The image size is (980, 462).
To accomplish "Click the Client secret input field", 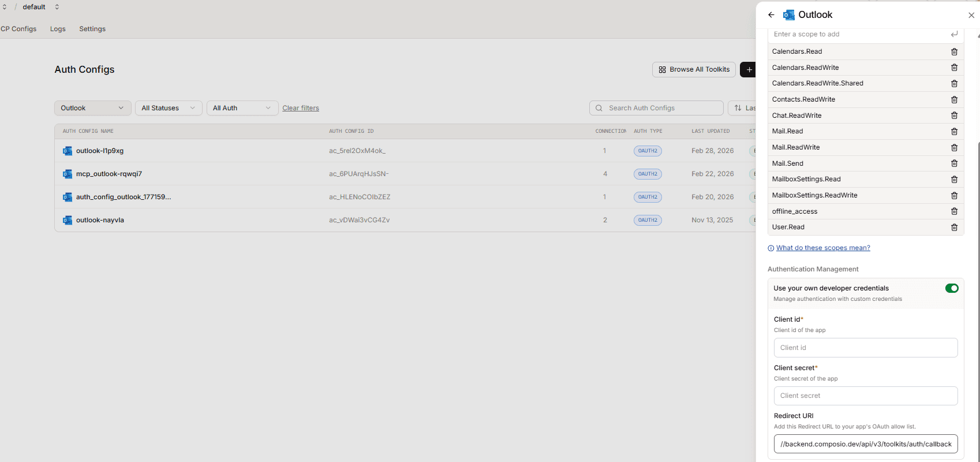I will pos(866,396).
